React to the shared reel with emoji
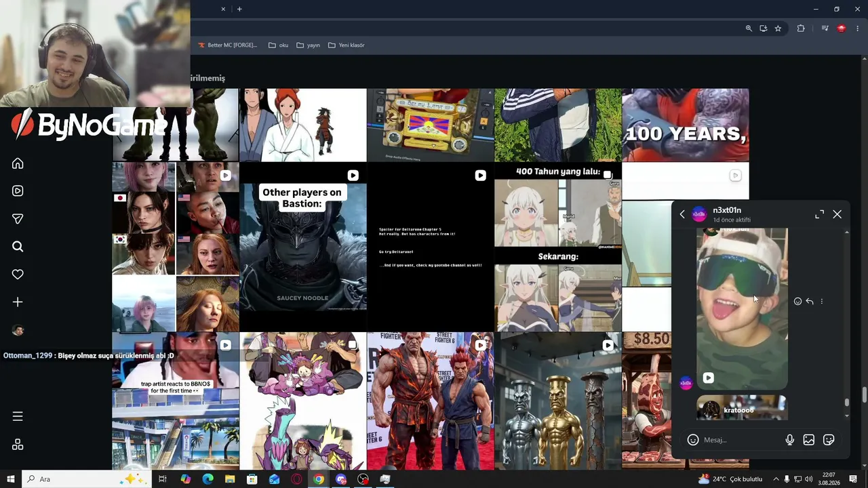 (x=797, y=301)
